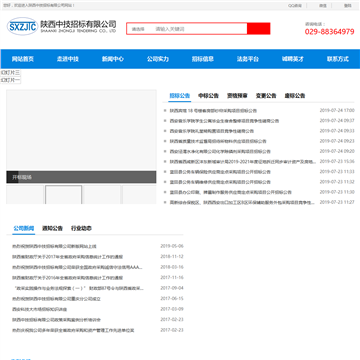The height and width of the screenshot is (360, 360).
Task: Go to 网站首页 in navigation bar
Action: pyautogui.click(x=23, y=59)
